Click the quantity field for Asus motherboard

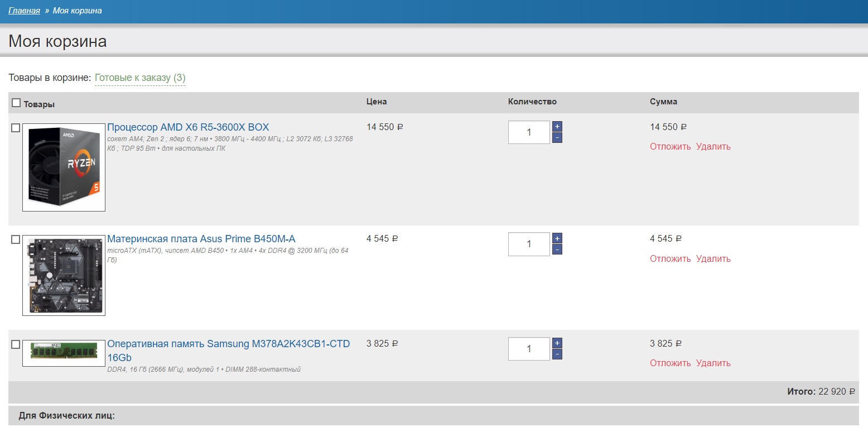(x=529, y=244)
